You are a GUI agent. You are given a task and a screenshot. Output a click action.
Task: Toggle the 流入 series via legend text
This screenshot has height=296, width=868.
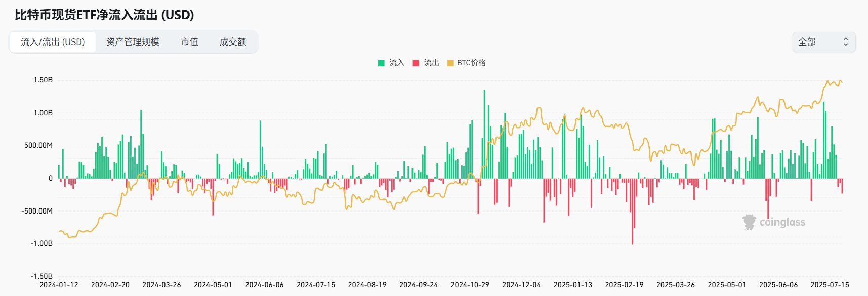397,63
